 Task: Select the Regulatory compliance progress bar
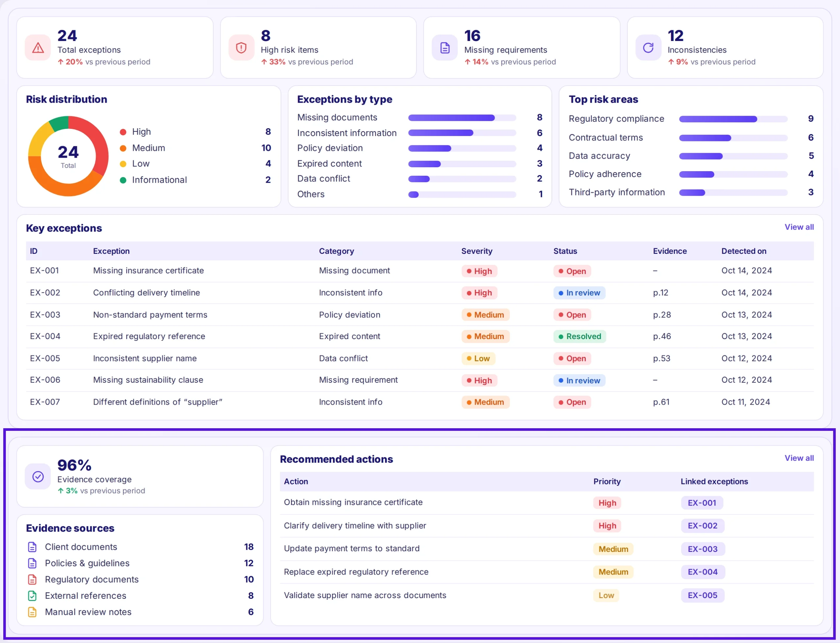click(x=733, y=119)
